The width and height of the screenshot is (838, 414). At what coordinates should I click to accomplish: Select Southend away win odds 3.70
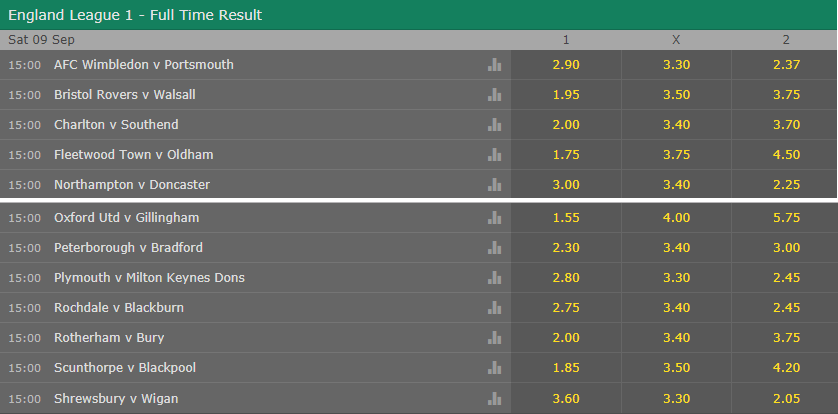pos(786,124)
